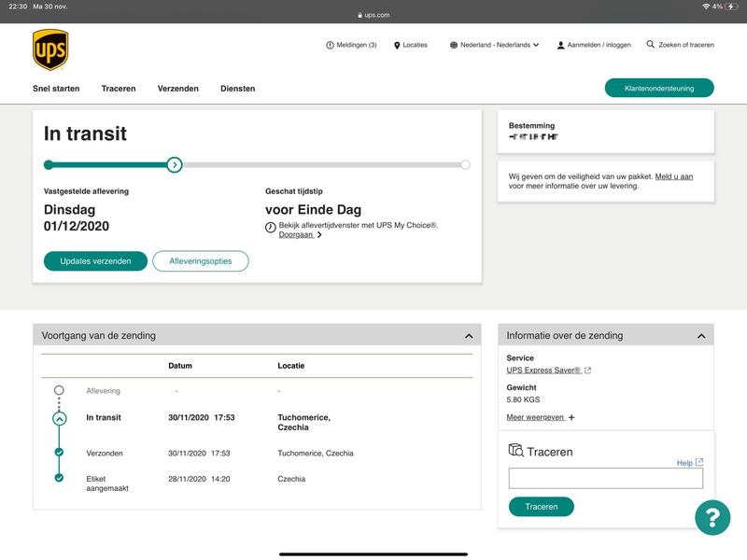This screenshot has height=560, width=747.
Task: Click the progress bar current position marker
Action: (x=175, y=165)
